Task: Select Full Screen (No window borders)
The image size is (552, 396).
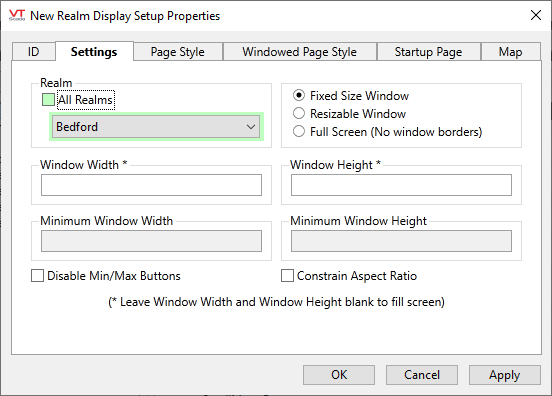Action: pos(299,131)
